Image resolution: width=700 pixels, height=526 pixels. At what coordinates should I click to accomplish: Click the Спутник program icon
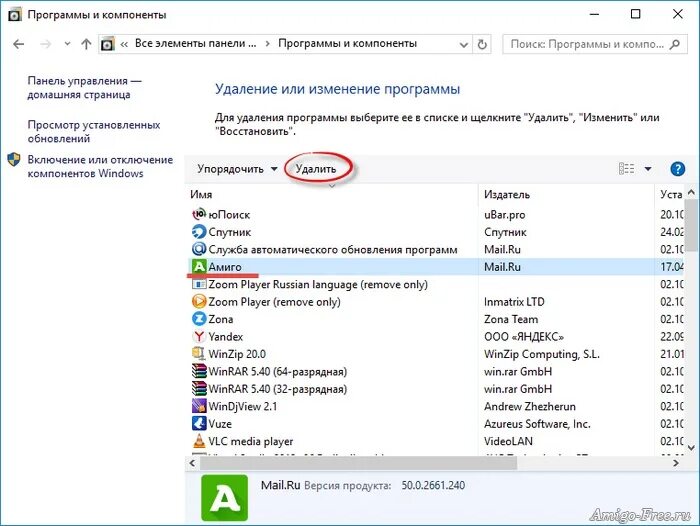point(199,232)
